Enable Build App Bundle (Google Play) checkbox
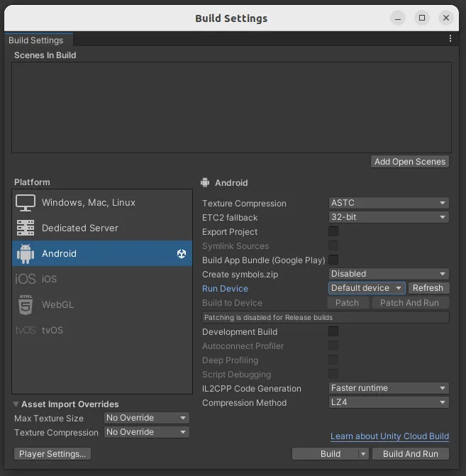Screen dimensions: 466x476 point(333,260)
